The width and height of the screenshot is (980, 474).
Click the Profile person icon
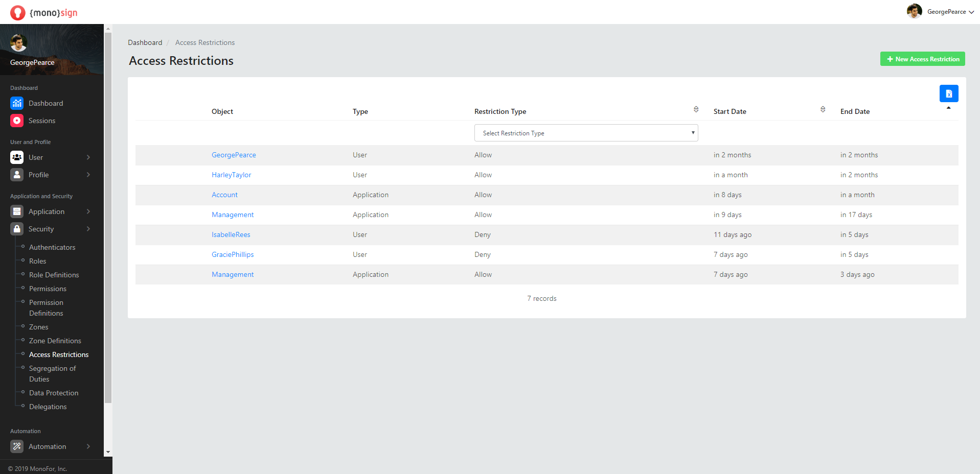click(17, 175)
